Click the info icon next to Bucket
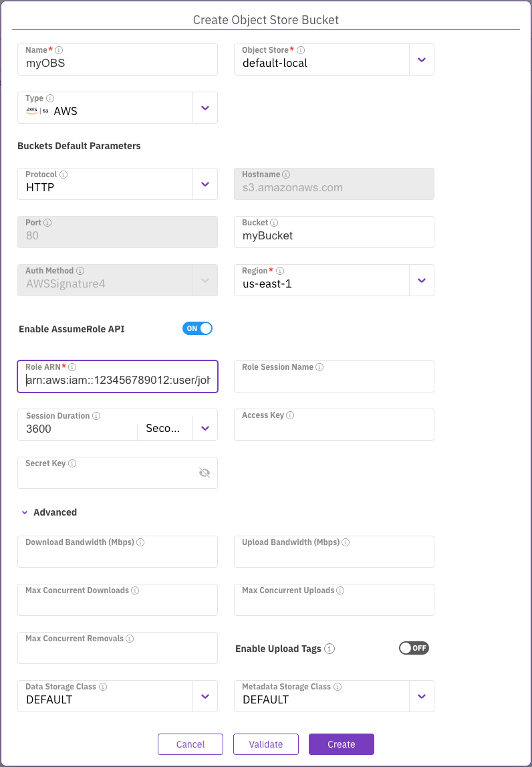The width and height of the screenshot is (532, 767). tap(274, 223)
